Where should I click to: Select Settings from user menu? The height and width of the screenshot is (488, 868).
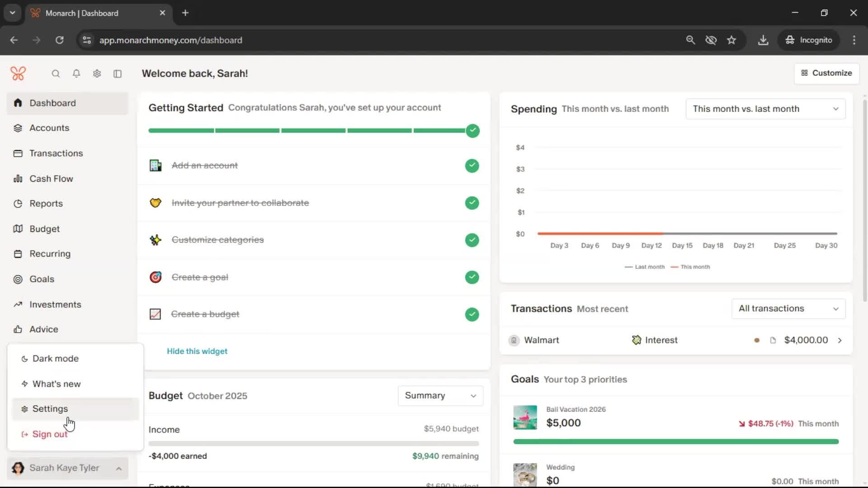(x=50, y=408)
